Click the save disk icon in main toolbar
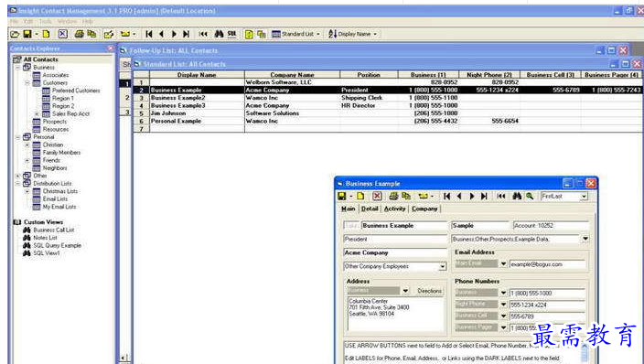 pyautogui.click(x=27, y=34)
